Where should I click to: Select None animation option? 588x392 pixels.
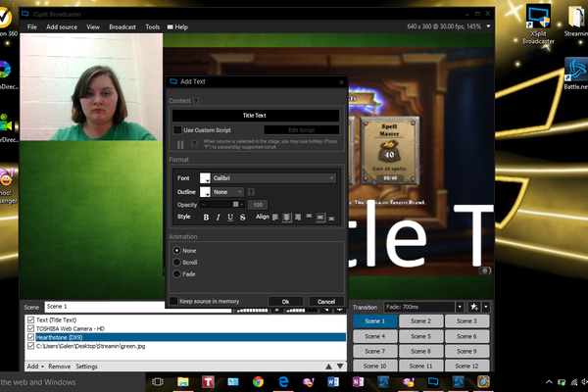(176, 250)
